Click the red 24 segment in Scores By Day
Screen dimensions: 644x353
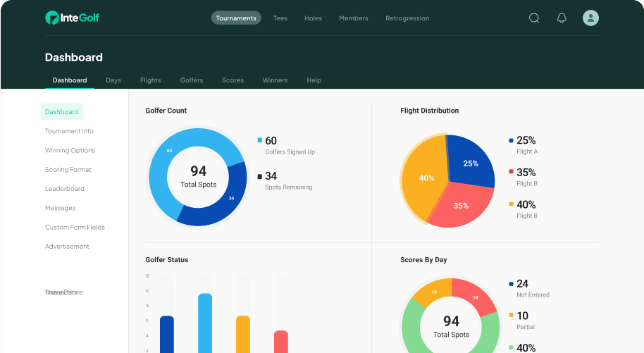(476, 297)
